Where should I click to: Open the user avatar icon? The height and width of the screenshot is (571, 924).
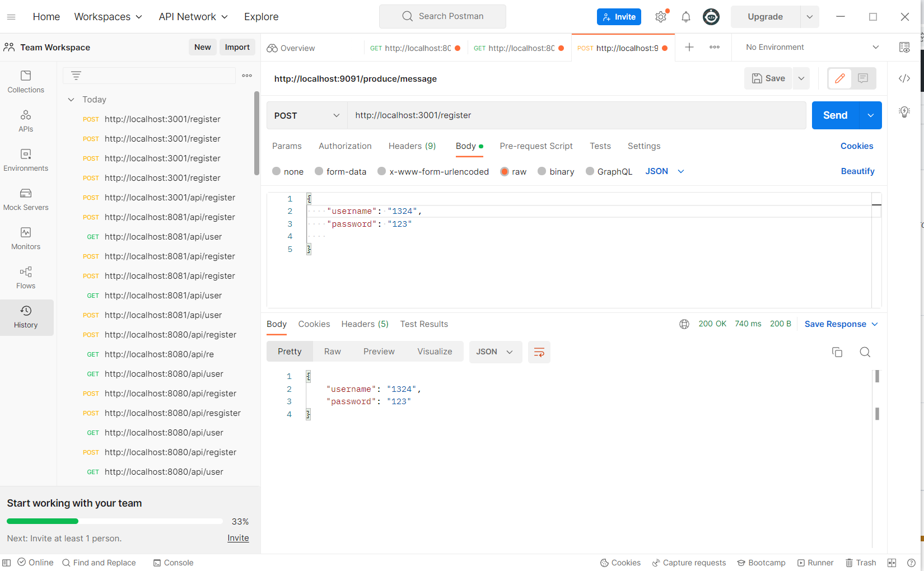[711, 17]
